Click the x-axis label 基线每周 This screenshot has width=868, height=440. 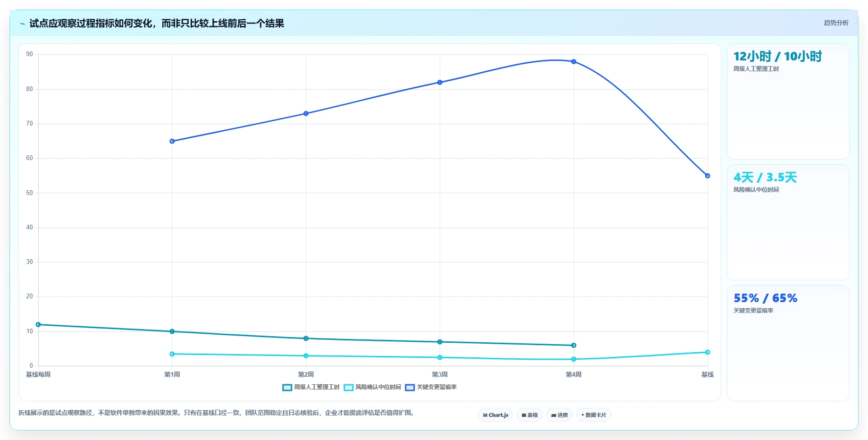38,374
